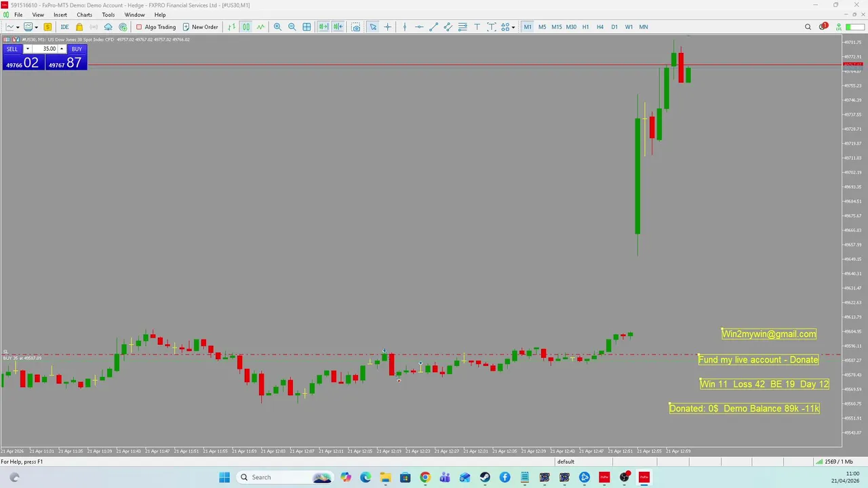Switch to M15 timeframe
This screenshot has height=488, width=868.
[557, 27]
